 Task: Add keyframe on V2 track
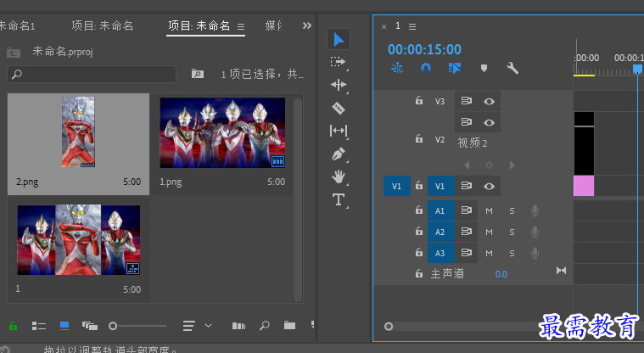tap(489, 165)
